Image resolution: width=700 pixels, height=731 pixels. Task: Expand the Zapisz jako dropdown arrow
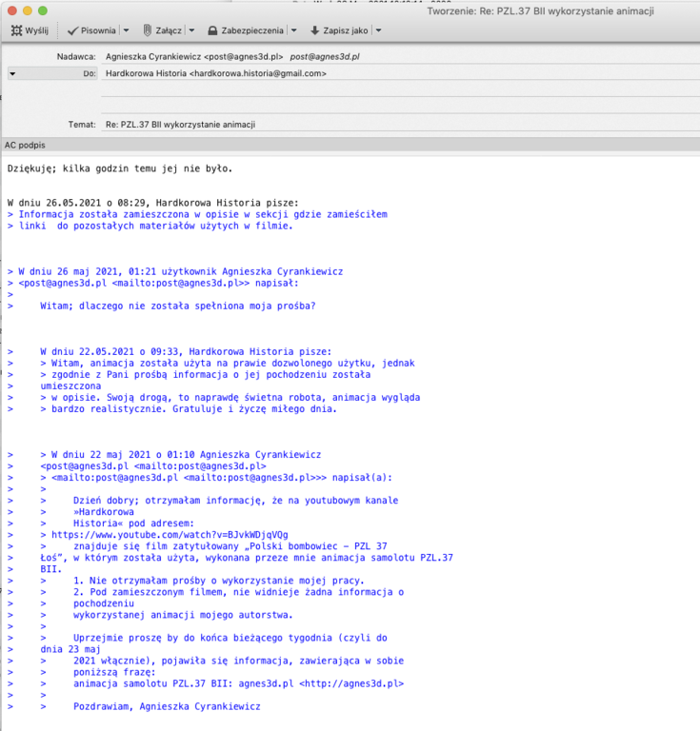click(379, 30)
